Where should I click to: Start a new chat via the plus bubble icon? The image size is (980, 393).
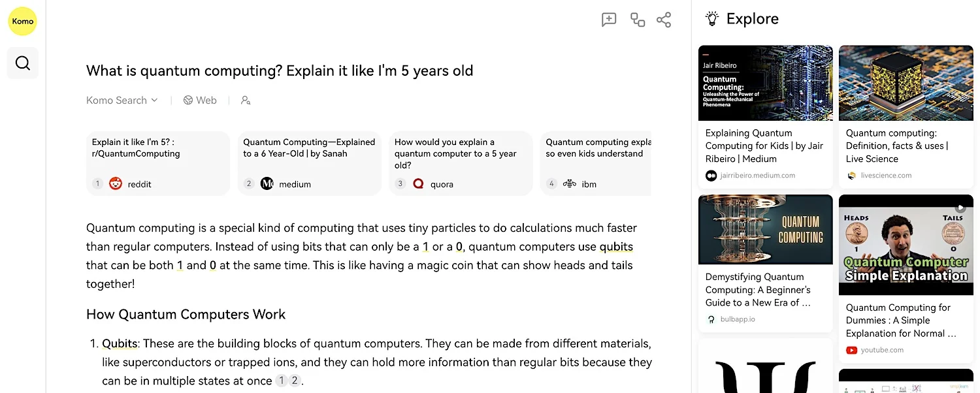(x=609, y=20)
